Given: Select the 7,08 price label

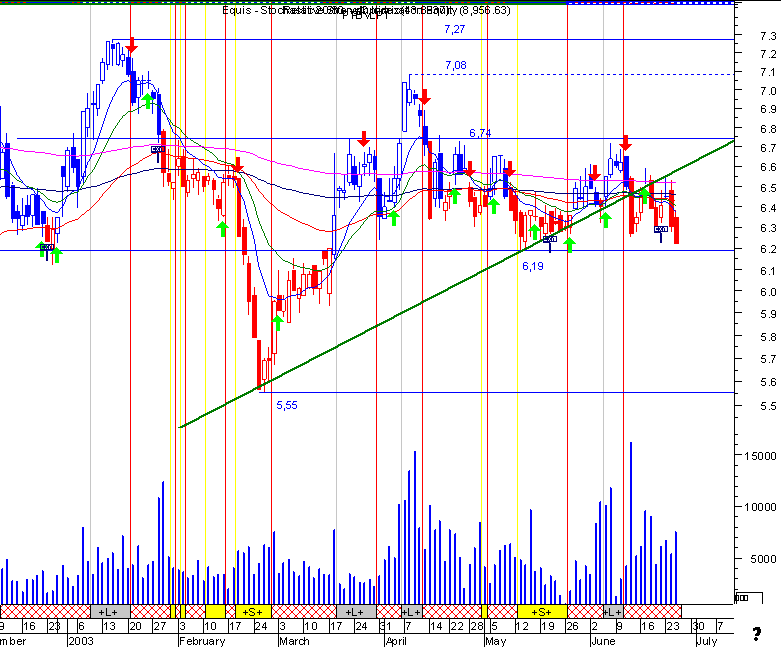Looking at the screenshot, I should tap(456, 65).
